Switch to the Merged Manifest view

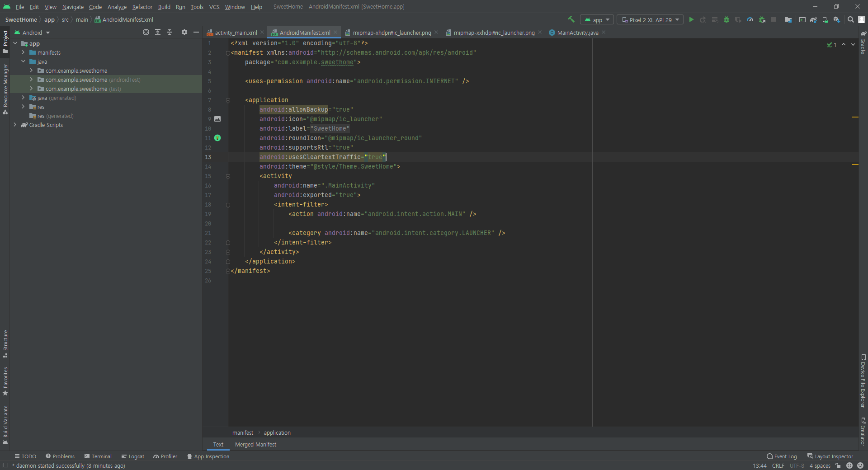coord(255,445)
